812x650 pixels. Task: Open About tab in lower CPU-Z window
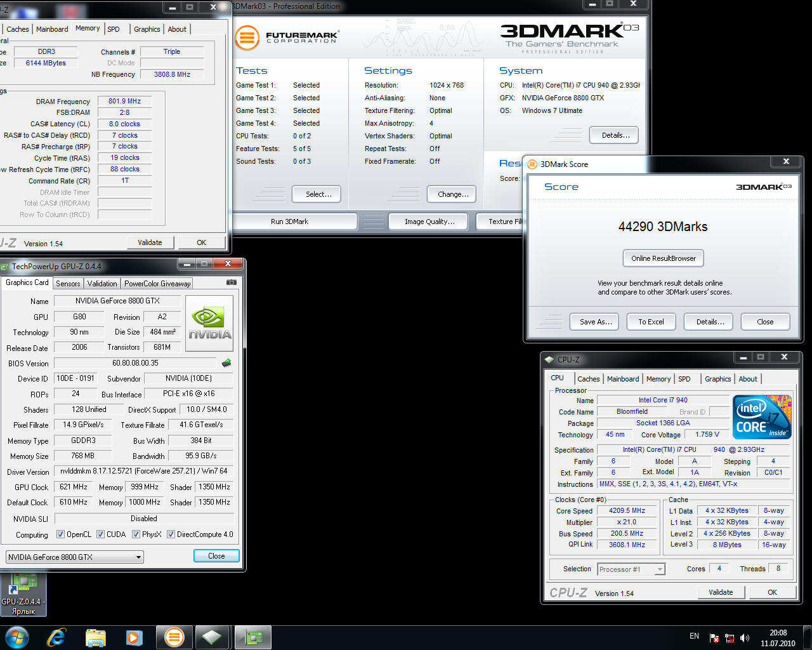[748, 379]
